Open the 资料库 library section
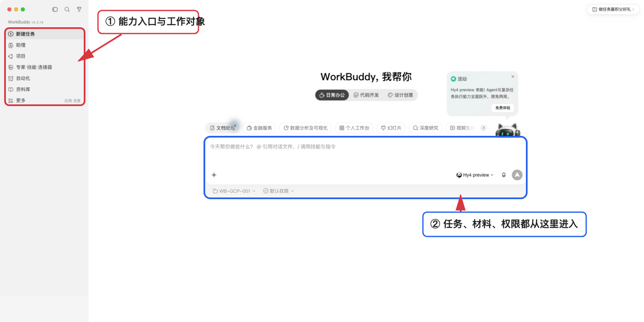Image resolution: width=644 pixels, height=322 pixels. click(45, 89)
